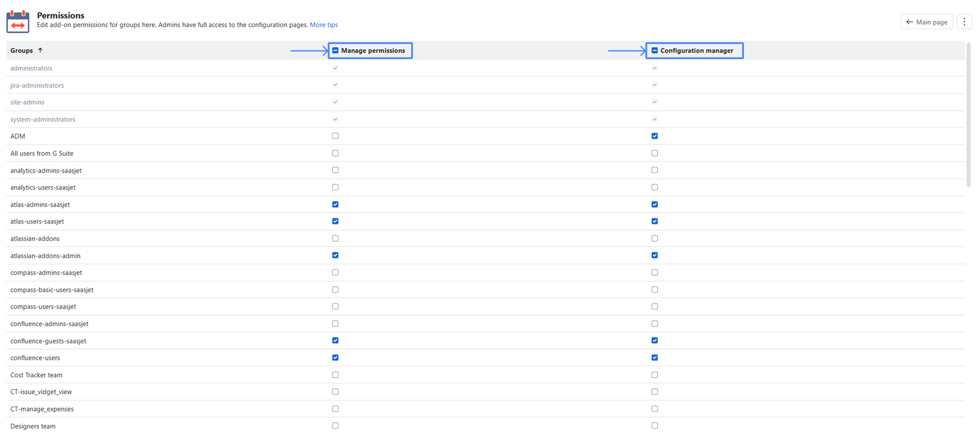The width and height of the screenshot is (980, 434).
Task: Uncheck Configuration manager for atlas-users-saasjet
Action: coord(655,221)
